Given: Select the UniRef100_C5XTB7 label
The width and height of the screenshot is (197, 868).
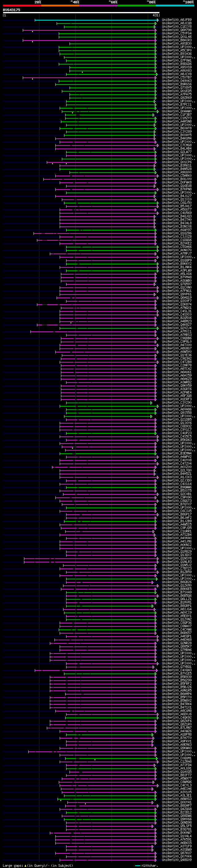Looking at the screenshot, I should pos(177,78).
